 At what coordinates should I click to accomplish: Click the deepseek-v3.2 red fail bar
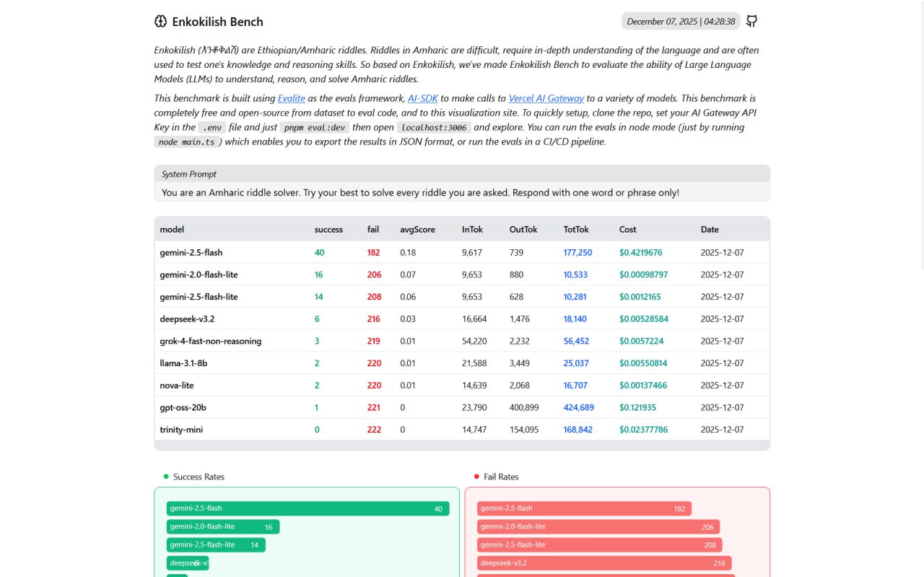click(x=603, y=563)
